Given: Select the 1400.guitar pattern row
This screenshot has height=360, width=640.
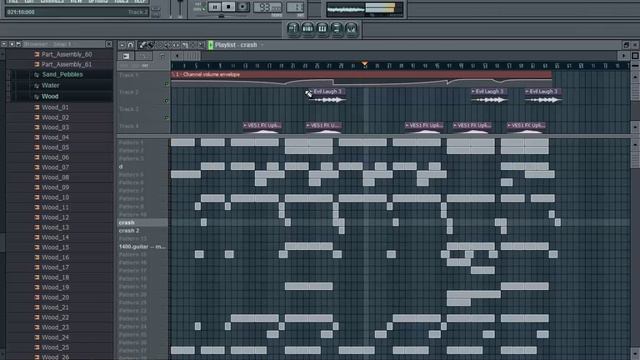Looking at the screenshot, I should pos(142,247).
